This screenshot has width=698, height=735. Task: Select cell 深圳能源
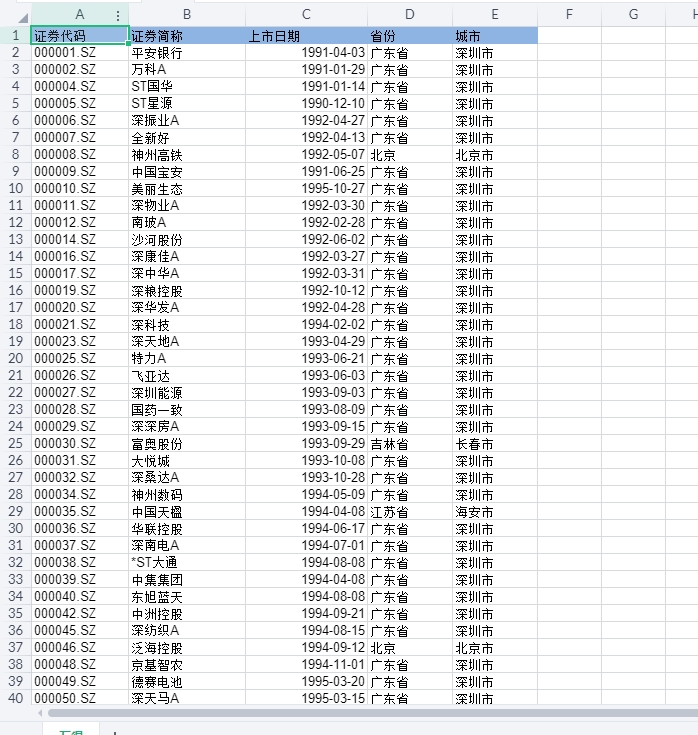(187, 392)
